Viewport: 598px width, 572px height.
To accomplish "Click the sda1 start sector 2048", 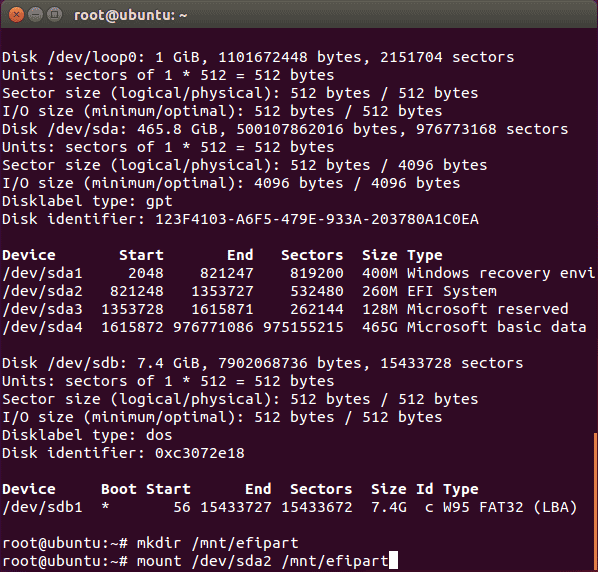I will click(146, 273).
